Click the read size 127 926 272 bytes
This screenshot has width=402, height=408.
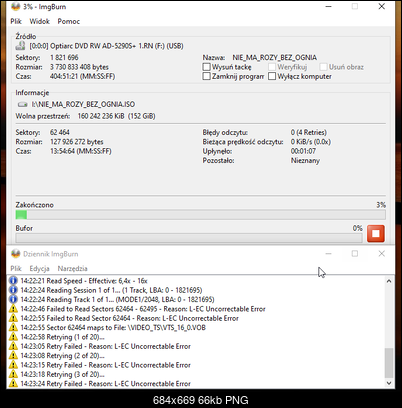click(x=77, y=142)
